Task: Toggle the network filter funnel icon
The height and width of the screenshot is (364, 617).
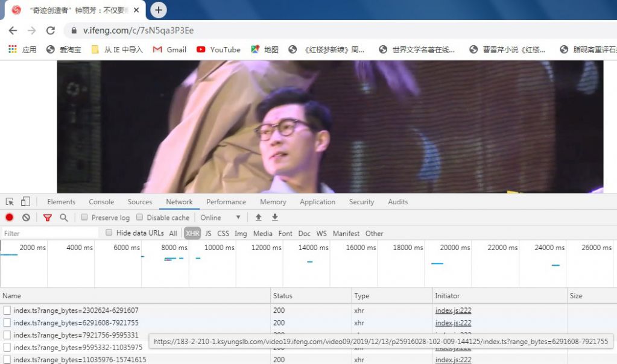Action: pos(48,218)
